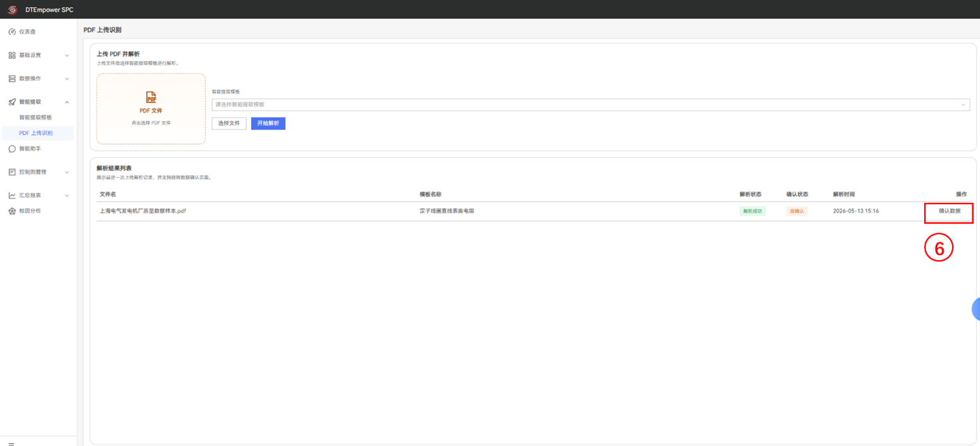Click the 确认状态 column header
980x446 pixels.
click(x=797, y=194)
